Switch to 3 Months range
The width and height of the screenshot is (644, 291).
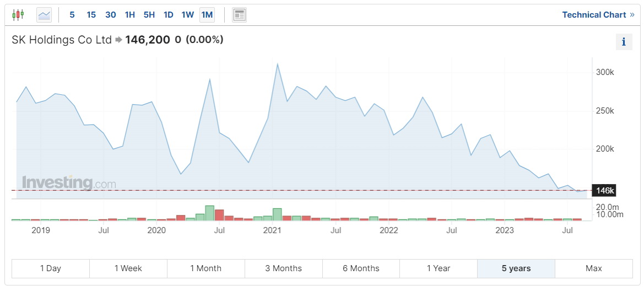(283, 268)
